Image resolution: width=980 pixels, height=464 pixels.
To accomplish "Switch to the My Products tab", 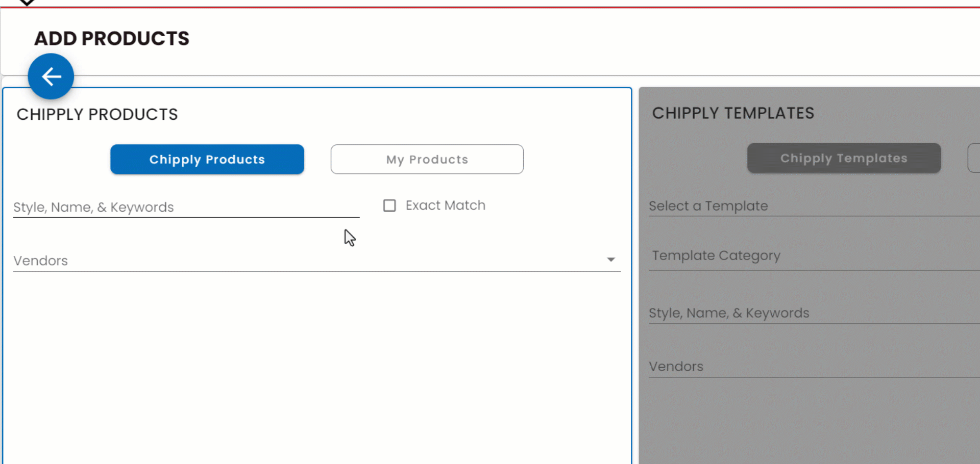I will [427, 159].
